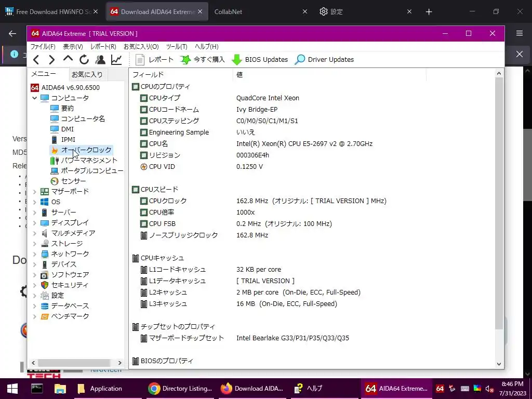Open Driver Updates from toolbar
The height and width of the screenshot is (399, 532).
click(324, 60)
